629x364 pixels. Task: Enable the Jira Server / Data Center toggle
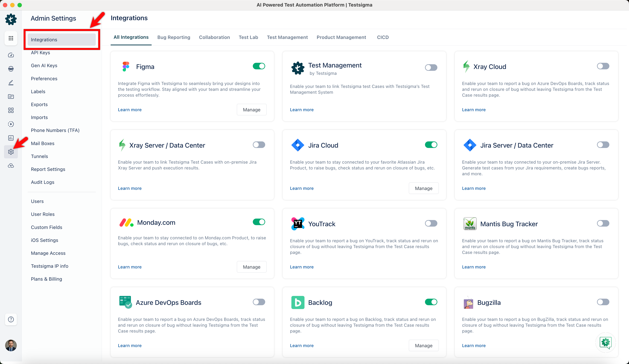[603, 145]
